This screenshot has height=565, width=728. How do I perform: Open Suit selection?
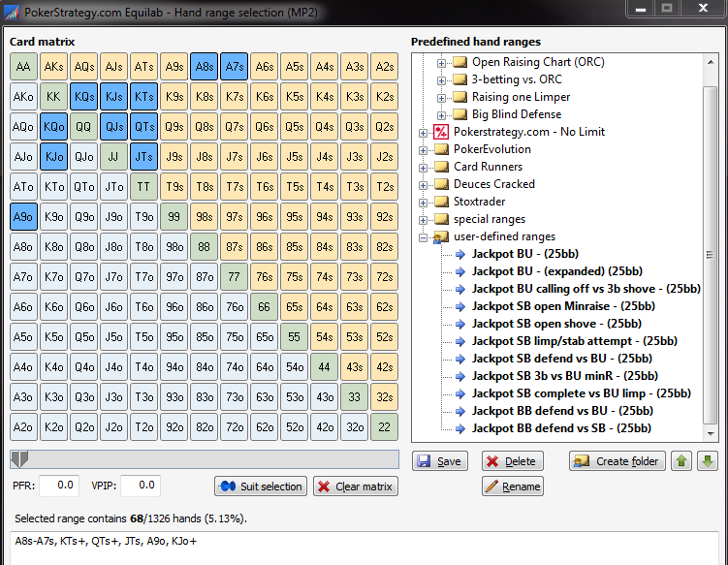[261, 487]
